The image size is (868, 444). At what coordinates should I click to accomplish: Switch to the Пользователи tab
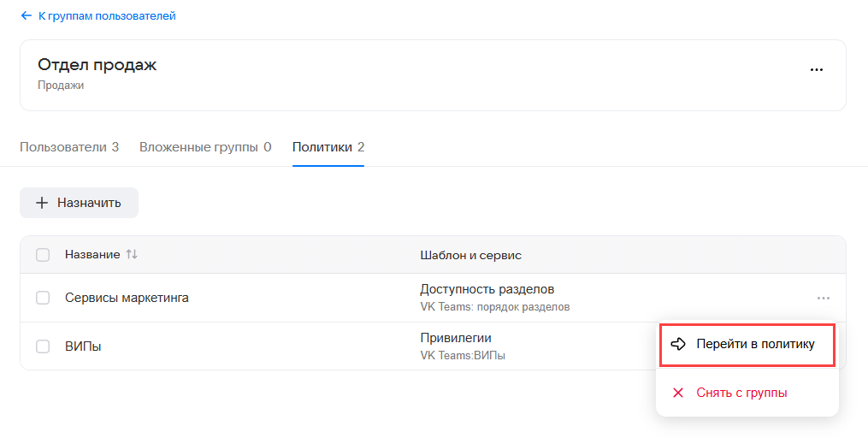[69, 147]
